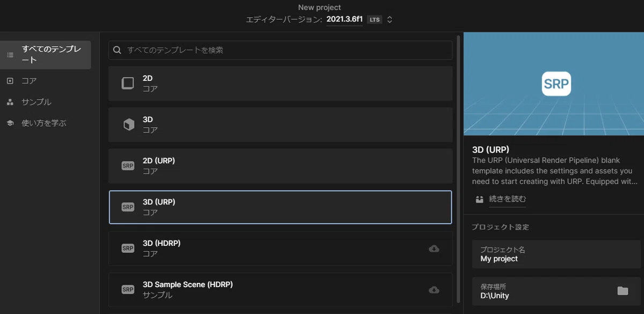The height and width of the screenshot is (314, 644).
Task: Select すべてのテンプレート sidebar category
Action: [x=45, y=55]
